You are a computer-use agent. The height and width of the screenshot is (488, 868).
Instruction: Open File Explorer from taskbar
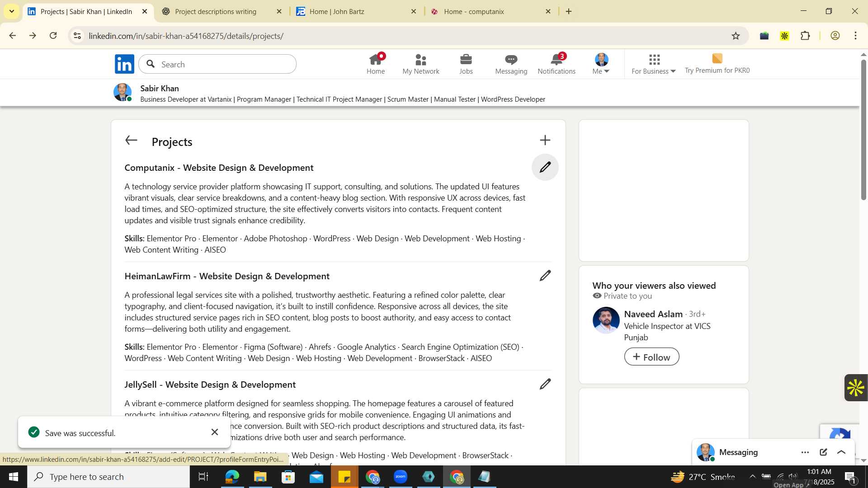coord(260,477)
